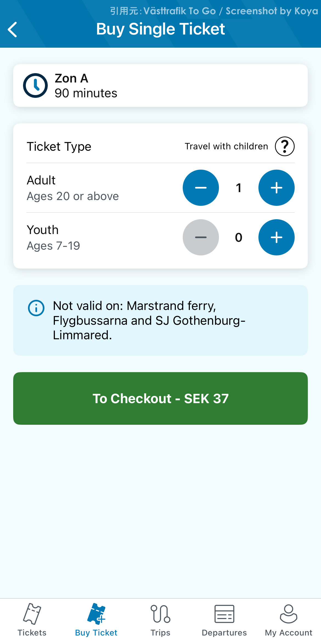Decrease Adult ticket count with minus button

(201, 188)
